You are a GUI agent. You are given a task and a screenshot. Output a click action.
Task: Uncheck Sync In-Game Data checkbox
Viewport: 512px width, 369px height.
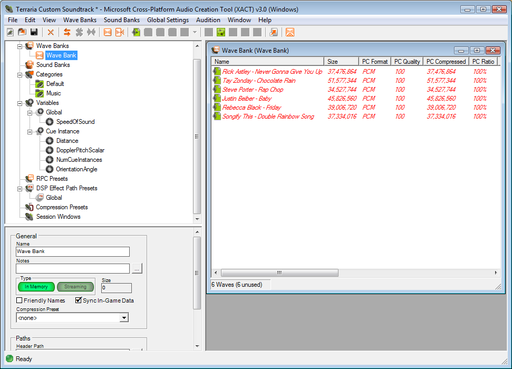[78, 300]
